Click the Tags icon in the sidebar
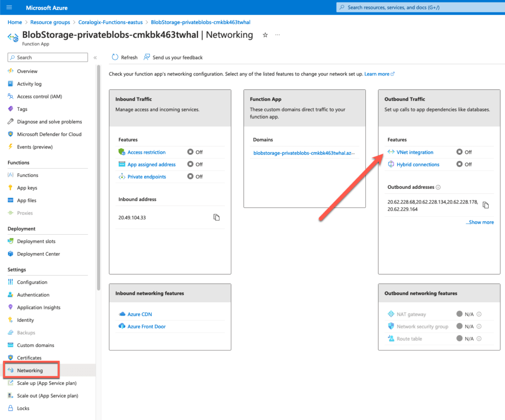This screenshot has width=505, height=420. (11, 109)
